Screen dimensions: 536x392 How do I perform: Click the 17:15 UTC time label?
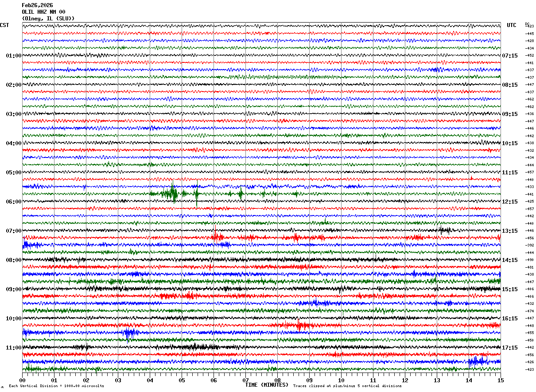pyautogui.click(x=510, y=348)
